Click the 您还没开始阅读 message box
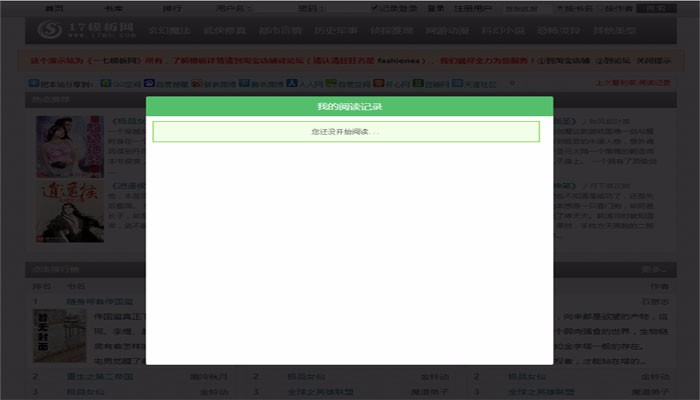This screenshot has height=400, width=700. [346, 132]
